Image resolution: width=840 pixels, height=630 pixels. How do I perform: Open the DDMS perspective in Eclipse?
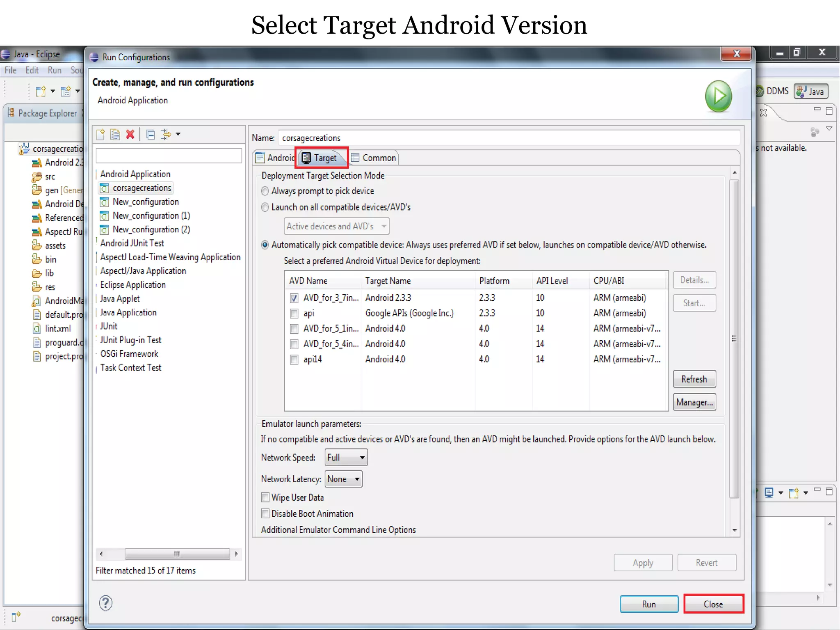pos(773,91)
